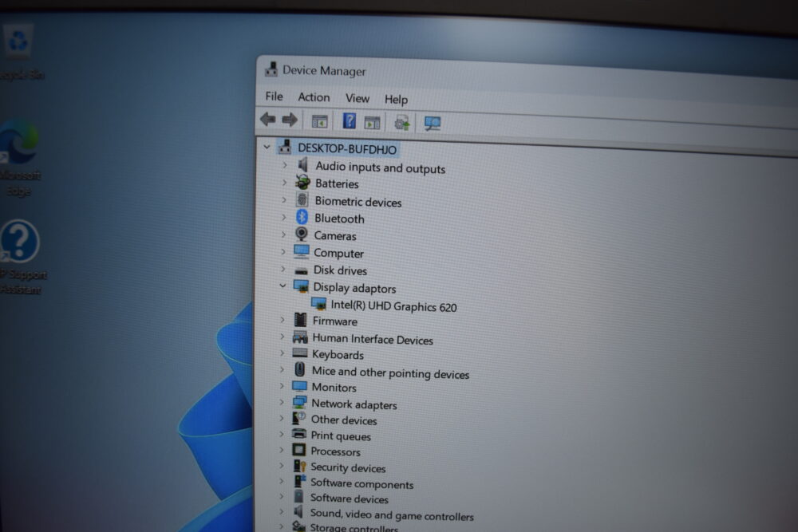
Task: Click the DESKTOP-BUFDHJO computer icon
Action: point(285,147)
